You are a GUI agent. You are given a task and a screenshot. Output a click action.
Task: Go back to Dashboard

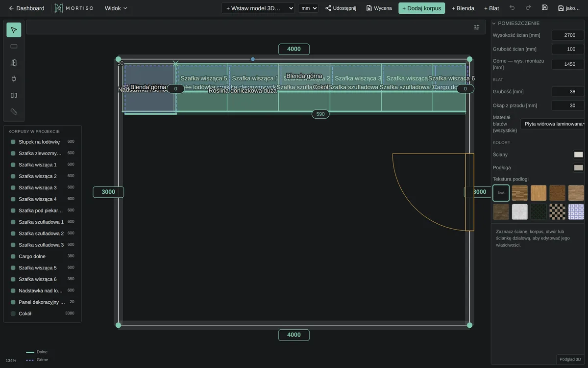[26, 8]
